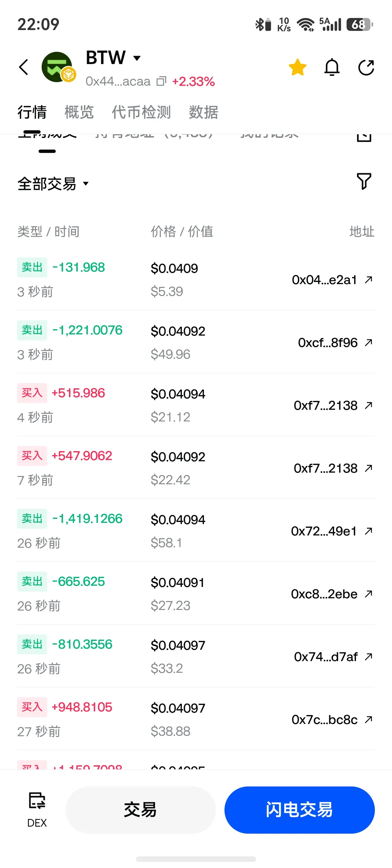Open the 数据 tab
This screenshot has height=868, width=392.
click(203, 112)
